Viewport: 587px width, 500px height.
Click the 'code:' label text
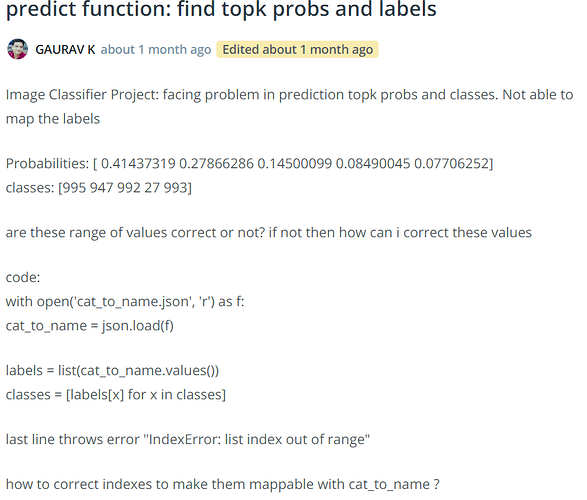23,277
